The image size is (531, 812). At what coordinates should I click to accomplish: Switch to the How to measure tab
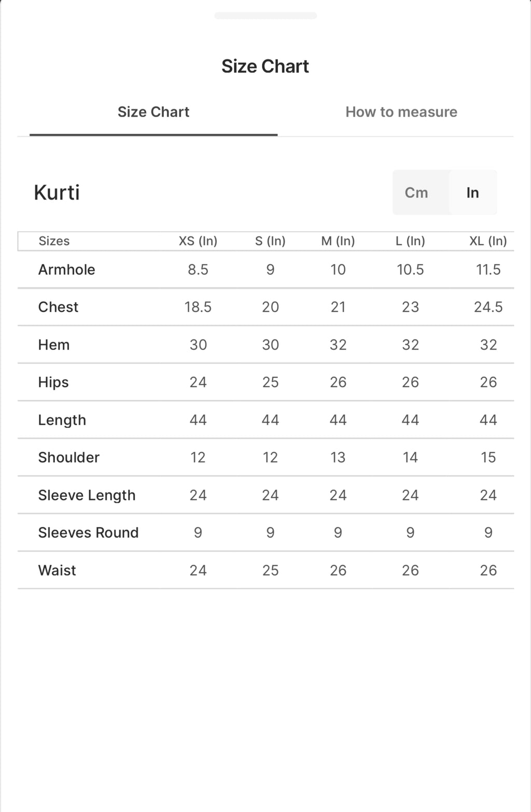point(401,112)
